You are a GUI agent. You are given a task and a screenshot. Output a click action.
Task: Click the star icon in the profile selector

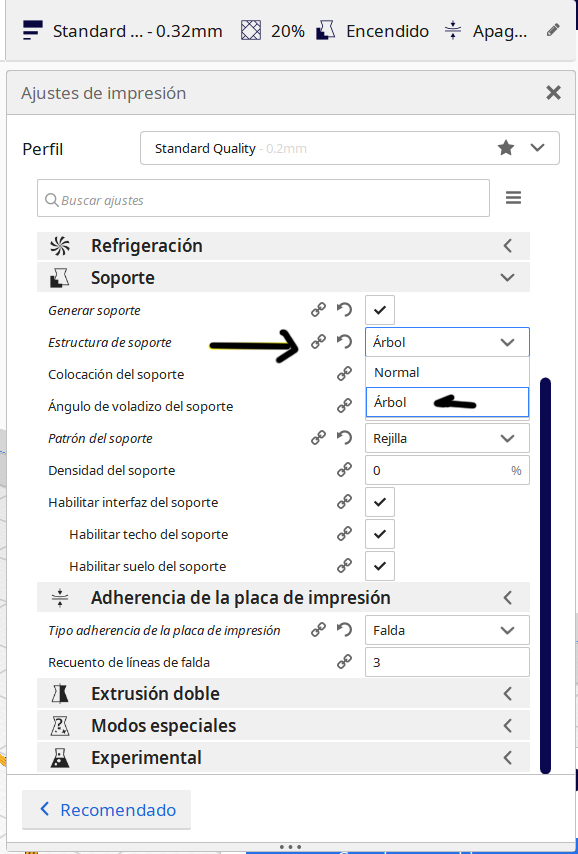tap(506, 148)
